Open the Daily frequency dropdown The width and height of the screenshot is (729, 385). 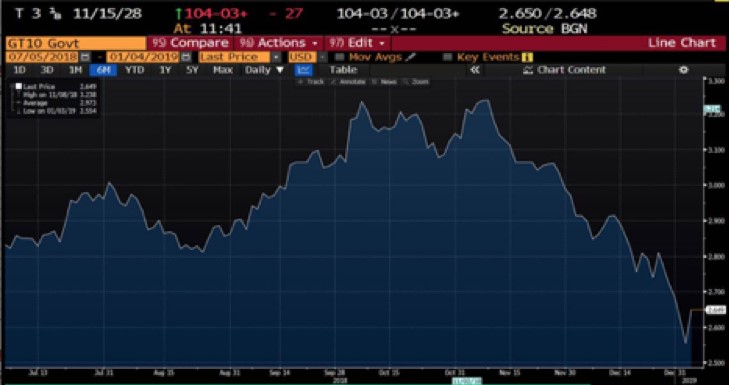(264, 70)
